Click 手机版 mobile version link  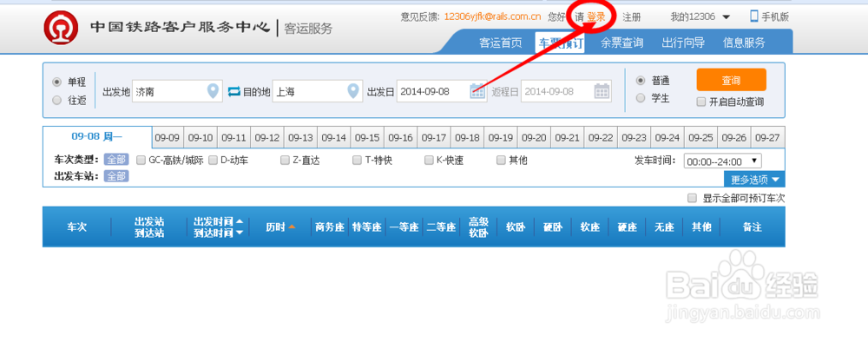775,17
